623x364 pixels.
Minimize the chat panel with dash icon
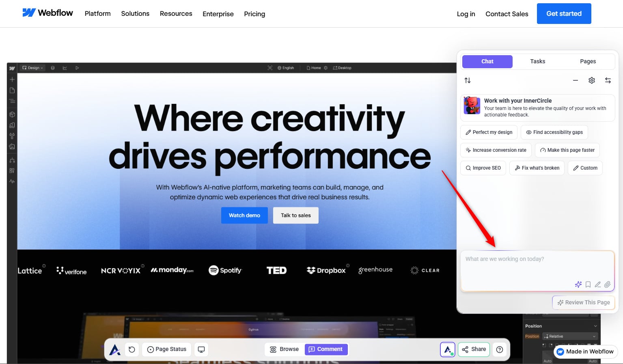575,80
